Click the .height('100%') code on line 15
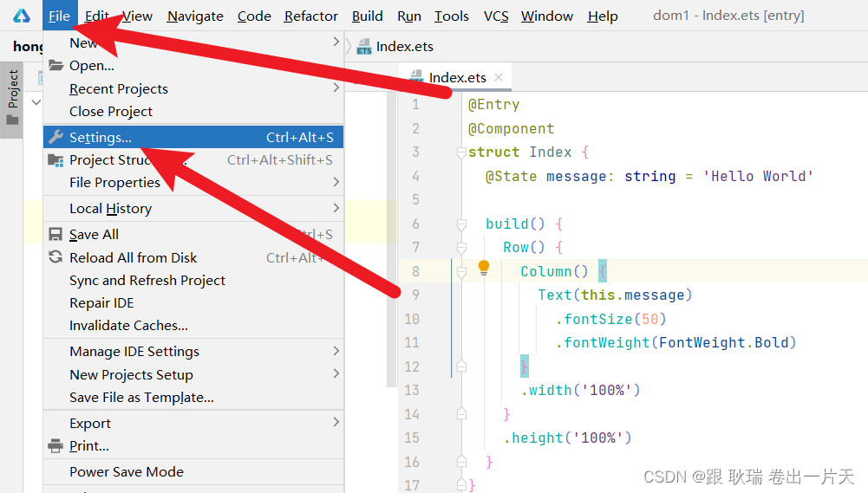 (x=567, y=438)
